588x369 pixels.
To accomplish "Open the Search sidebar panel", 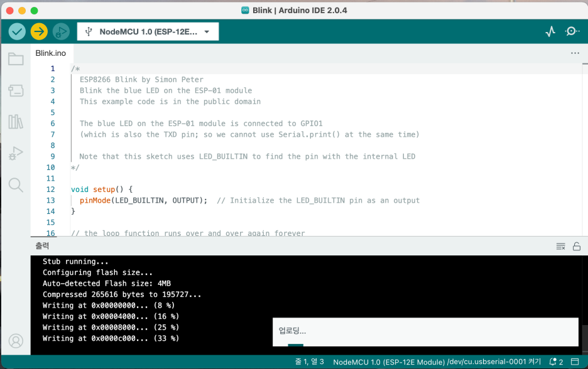I will click(16, 184).
